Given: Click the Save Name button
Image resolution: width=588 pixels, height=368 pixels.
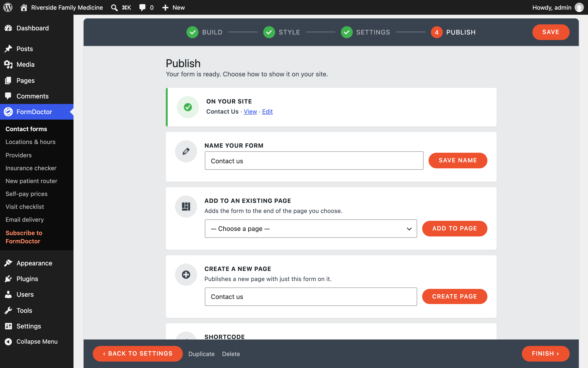Looking at the screenshot, I should 458,160.
